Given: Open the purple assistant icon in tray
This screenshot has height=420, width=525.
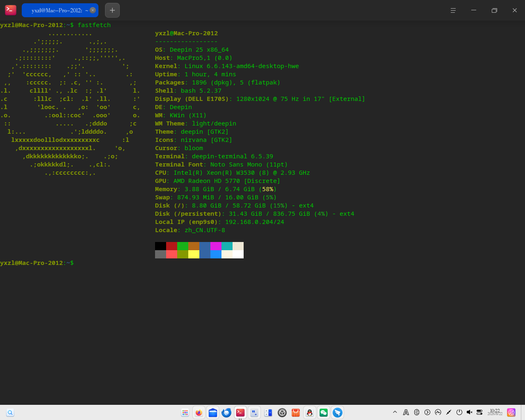Looking at the screenshot, I should 511,412.
